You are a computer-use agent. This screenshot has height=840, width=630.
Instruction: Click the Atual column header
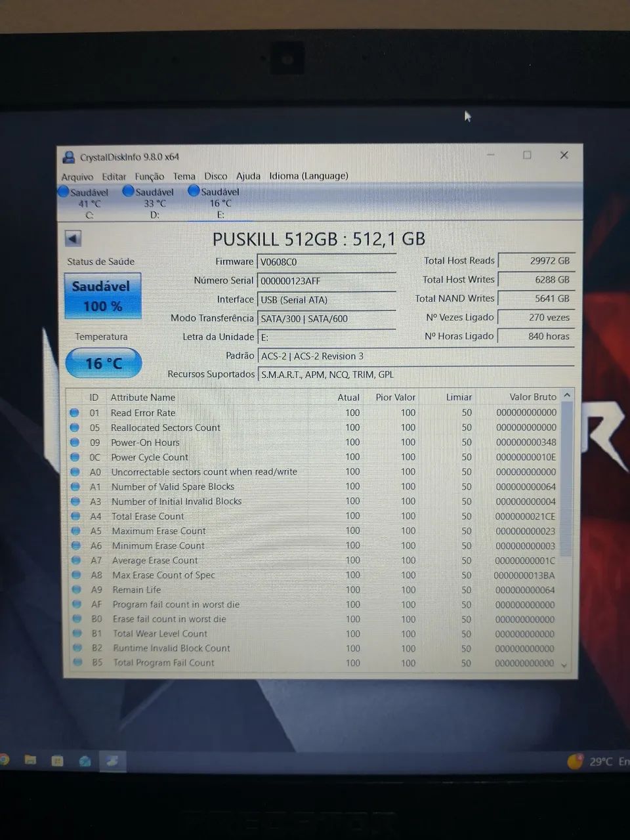(x=348, y=398)
